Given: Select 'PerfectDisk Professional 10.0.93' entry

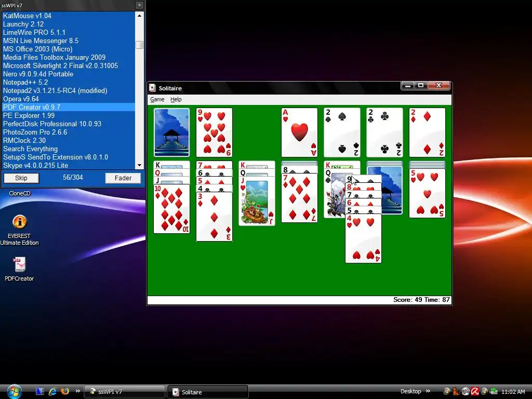Looking at the screenshot, I should [69, 124].
